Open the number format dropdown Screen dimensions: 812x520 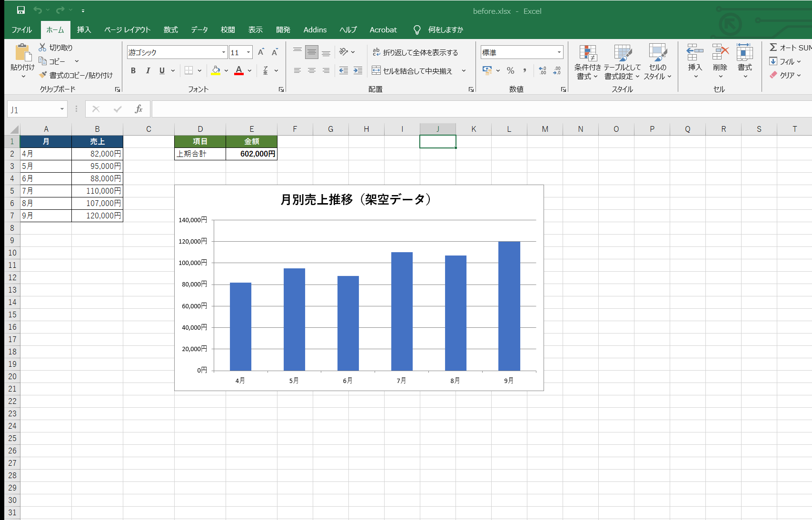pos(559,52)
